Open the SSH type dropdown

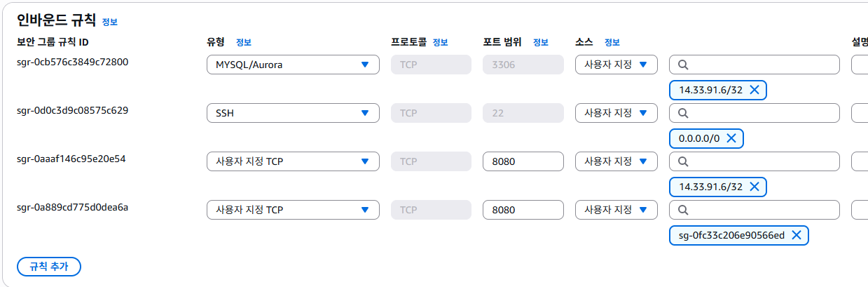293,113
